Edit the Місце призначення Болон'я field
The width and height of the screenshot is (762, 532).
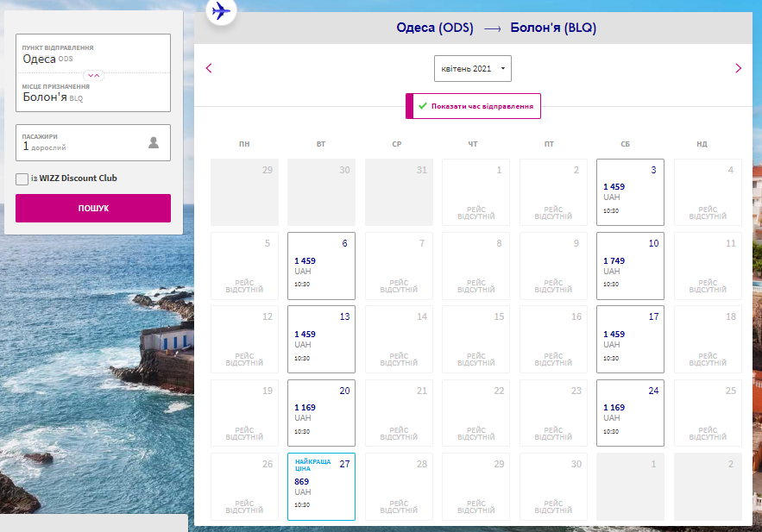click(x=93, y=93)
